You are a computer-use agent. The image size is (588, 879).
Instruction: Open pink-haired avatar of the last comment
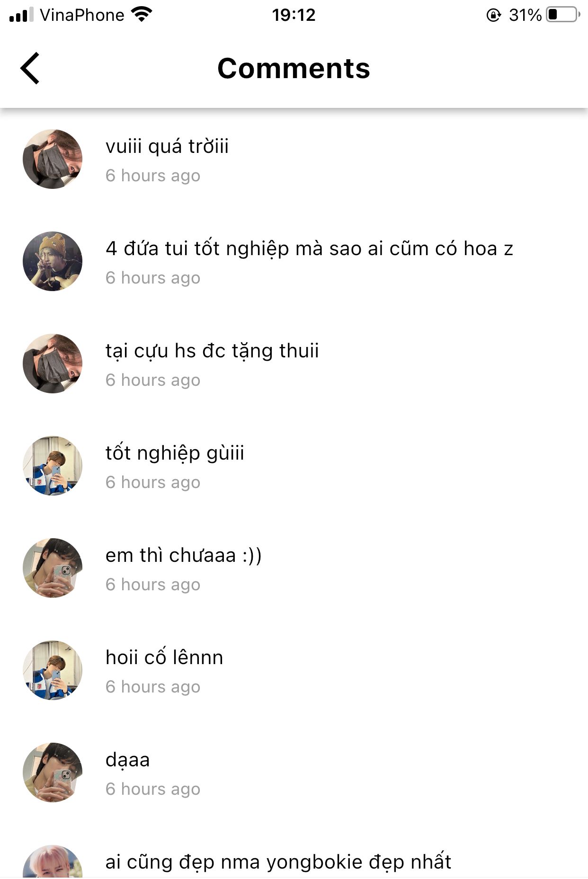[53, 862]
